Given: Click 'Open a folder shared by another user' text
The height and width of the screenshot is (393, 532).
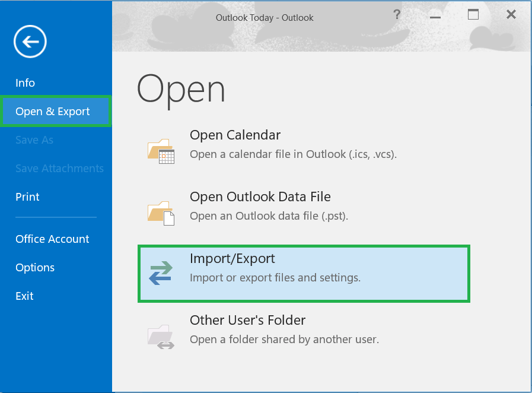Looking at the screenshot, I should pos(284,340).
